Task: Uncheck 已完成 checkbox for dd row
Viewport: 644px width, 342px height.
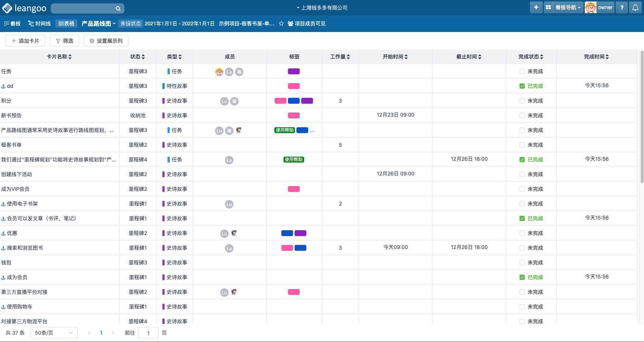Action: pos(522,86)
